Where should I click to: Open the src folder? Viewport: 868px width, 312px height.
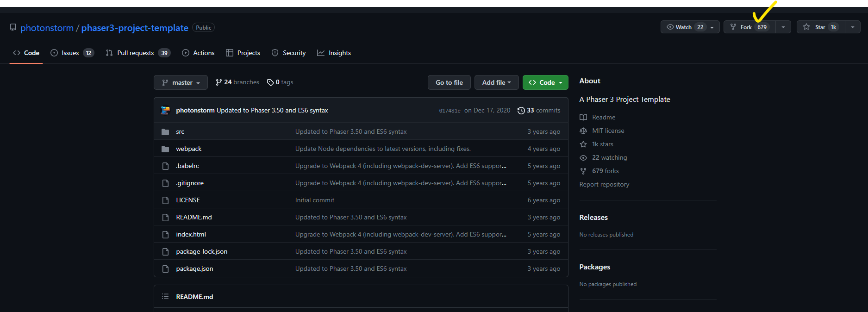(x=180, y=132)
